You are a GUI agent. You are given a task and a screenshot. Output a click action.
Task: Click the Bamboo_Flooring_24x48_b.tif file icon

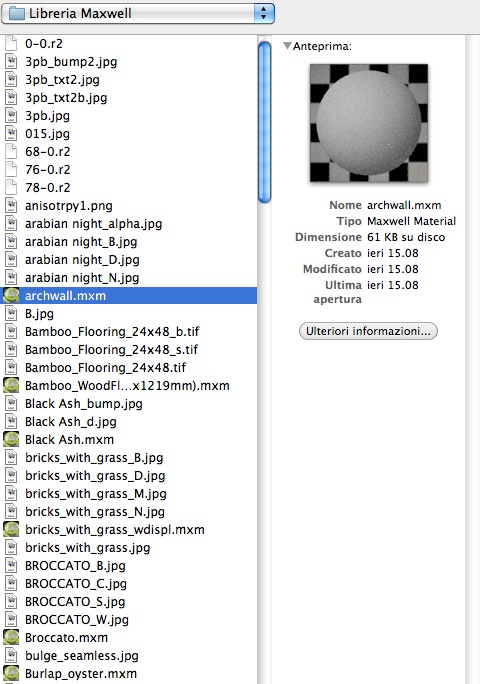(x=11, y=332)
